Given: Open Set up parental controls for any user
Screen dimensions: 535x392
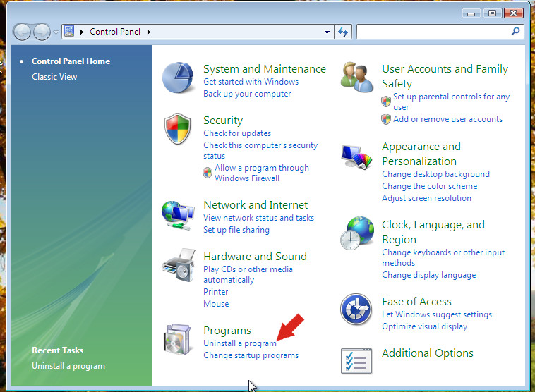Looking at the screenshot, I should pos(451,102).
